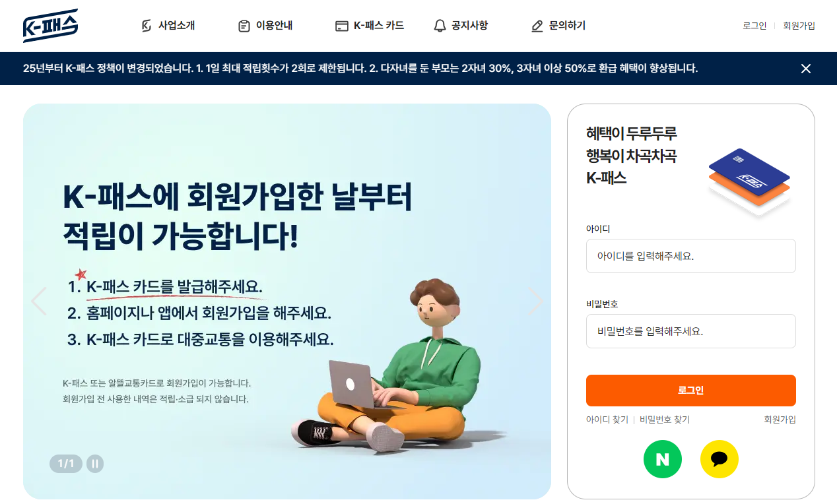
Task: Click the orange 로그인 button
Action: click(x=690, y=391)
